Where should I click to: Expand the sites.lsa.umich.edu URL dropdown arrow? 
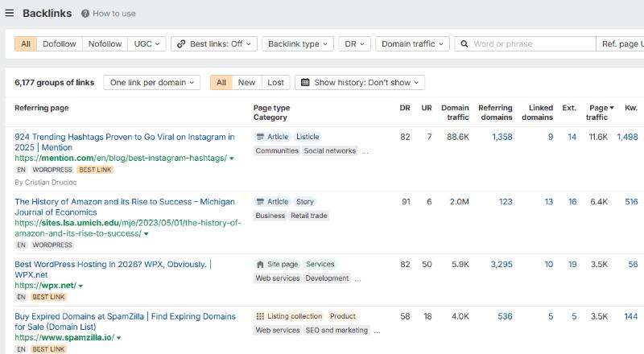[x=147, y=234]
